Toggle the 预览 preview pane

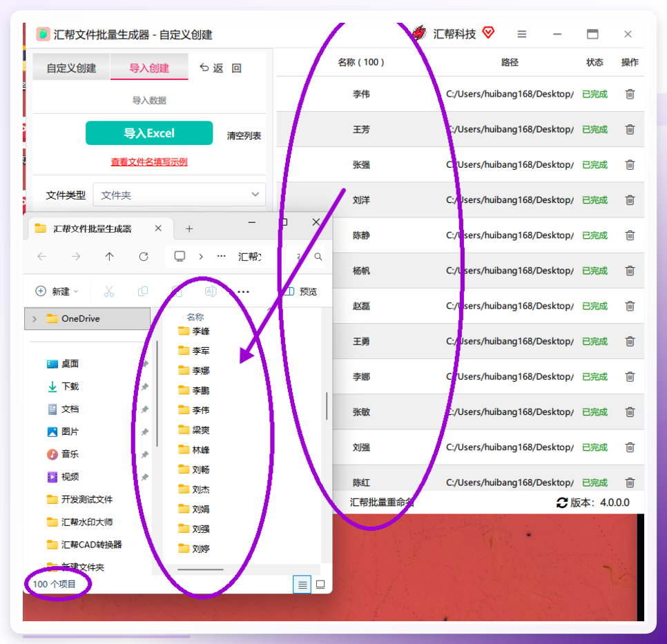point(302,291)
